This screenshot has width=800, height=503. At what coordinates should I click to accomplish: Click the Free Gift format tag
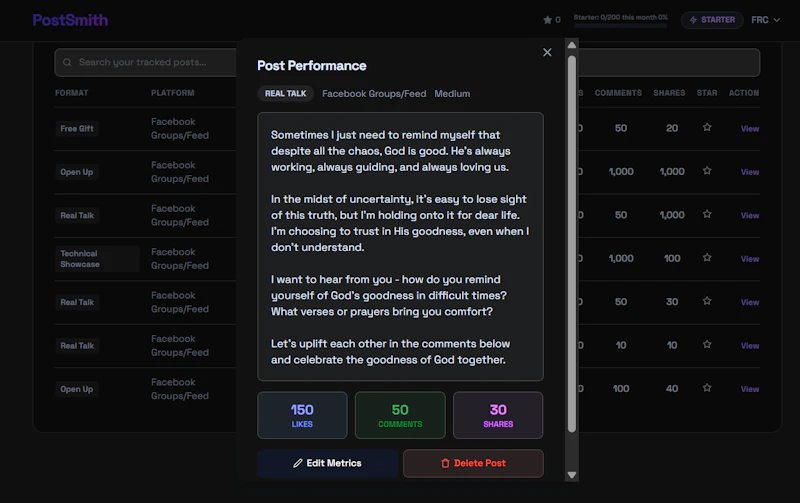pyautogui.click(x=77, y=129)
